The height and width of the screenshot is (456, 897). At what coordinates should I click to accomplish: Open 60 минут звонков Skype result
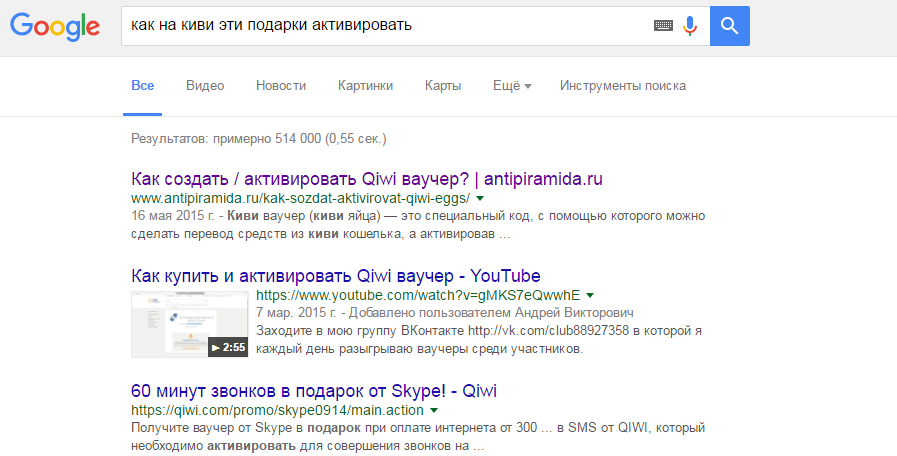[313, 391]
